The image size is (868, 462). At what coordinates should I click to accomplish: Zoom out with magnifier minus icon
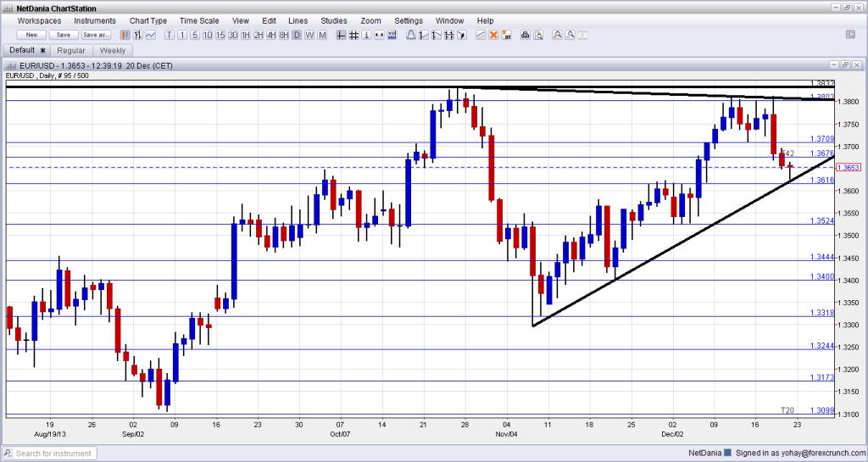pyautogui.click(x=570, y=35)
